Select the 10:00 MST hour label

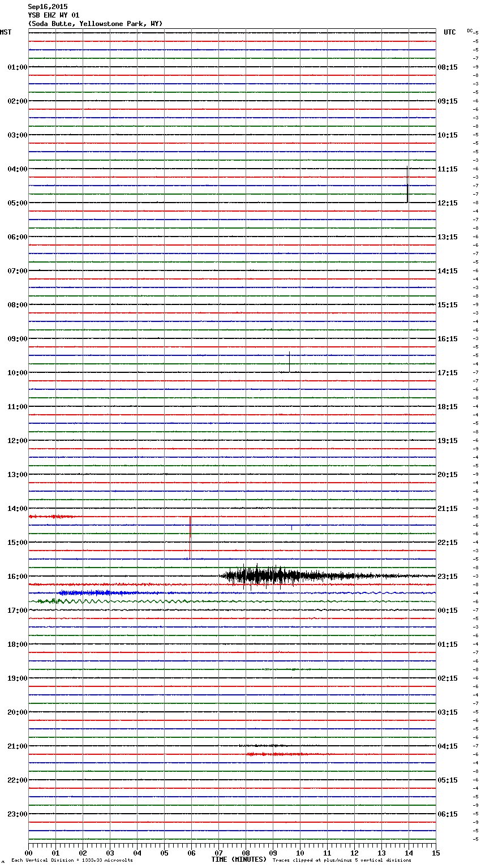17,373
